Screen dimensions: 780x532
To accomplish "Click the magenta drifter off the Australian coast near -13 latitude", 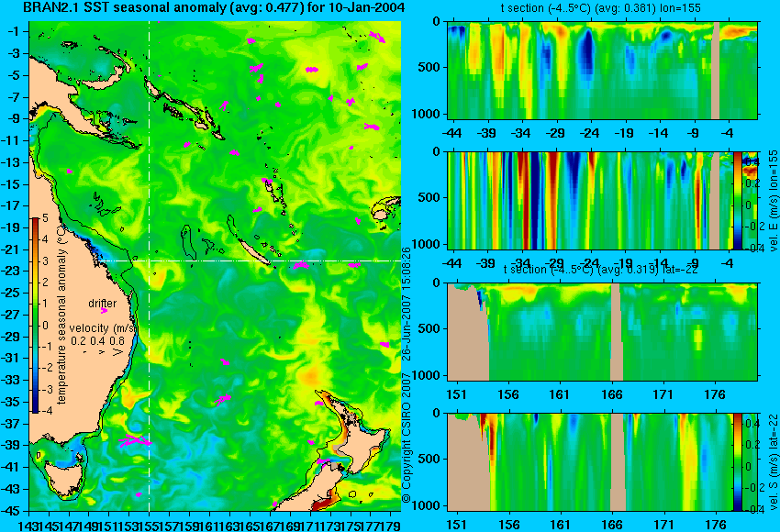I will pyautogui.click(x=69, y=171).
